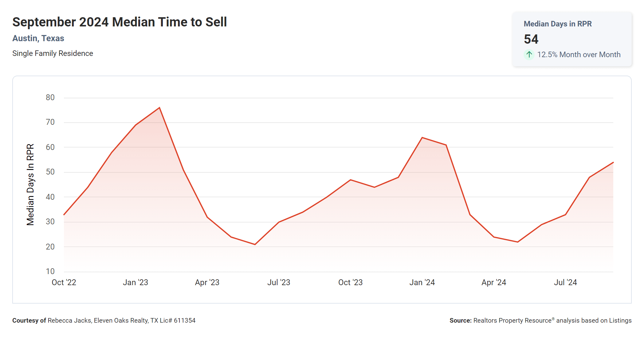The width and height of the screenshot is (644, 338).
Task: Click the "Single Family Residence" label
Action: (x=53, y=53)
